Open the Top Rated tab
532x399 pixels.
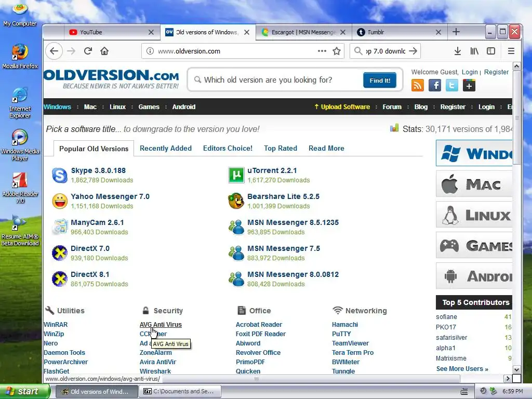[281, 148]
